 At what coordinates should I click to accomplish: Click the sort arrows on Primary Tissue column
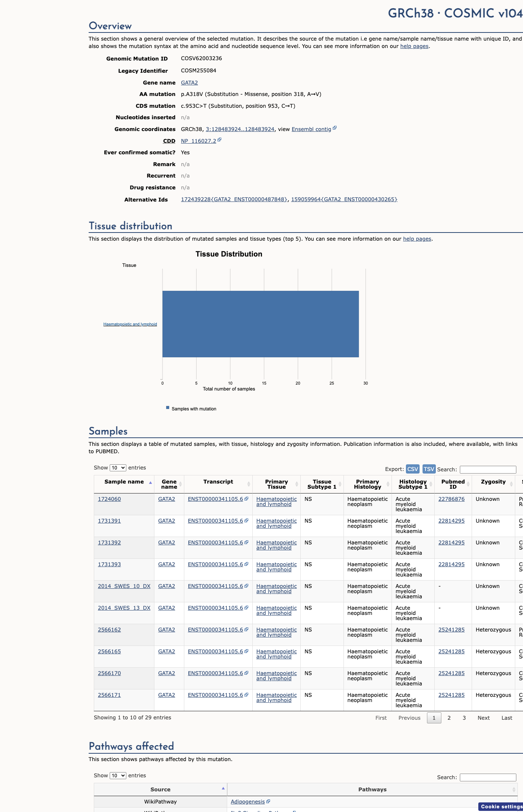point(297,484)
